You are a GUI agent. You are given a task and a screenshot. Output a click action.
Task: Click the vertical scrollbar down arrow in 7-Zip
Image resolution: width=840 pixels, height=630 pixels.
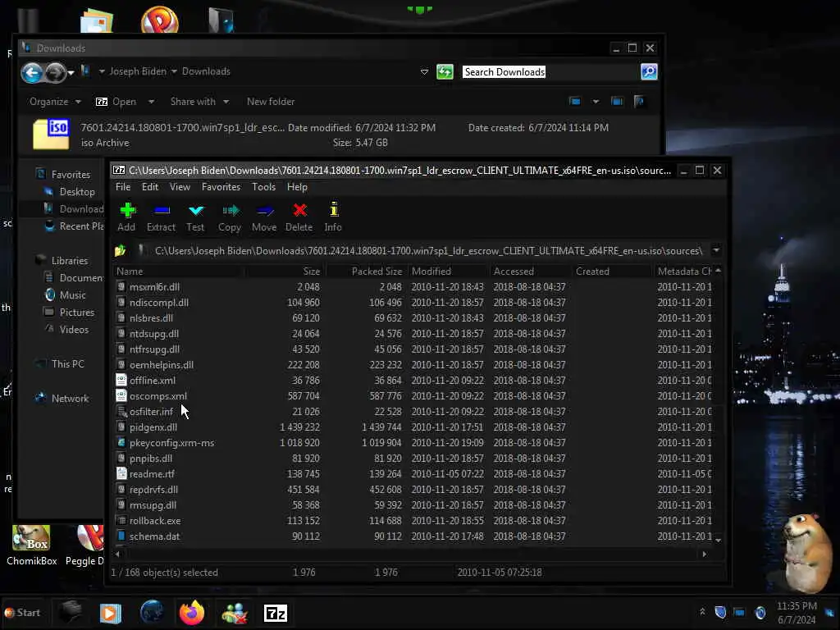point(719,540)
